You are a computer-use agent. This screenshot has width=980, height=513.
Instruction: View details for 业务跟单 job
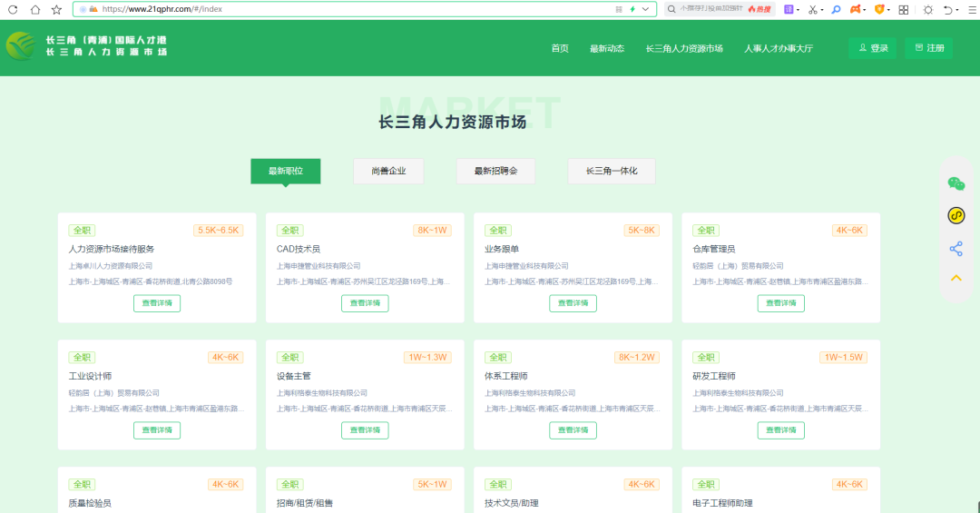(573, 303)
